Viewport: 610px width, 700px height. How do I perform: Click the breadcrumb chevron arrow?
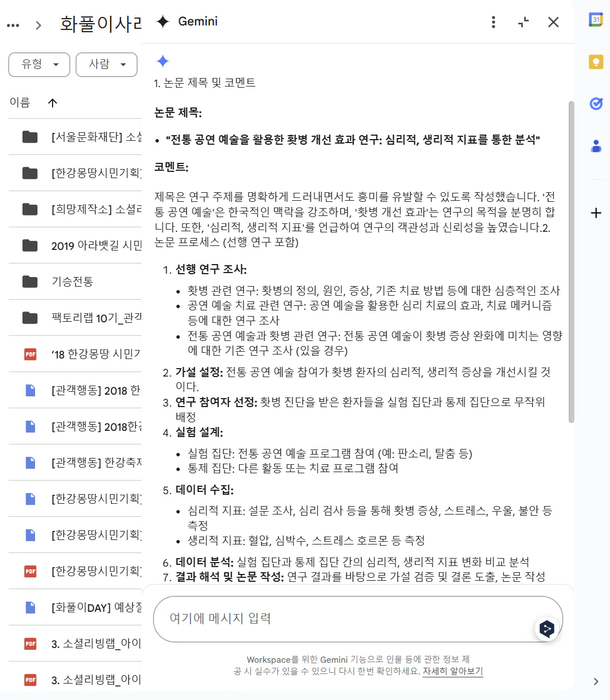click(x=38, y=25)
